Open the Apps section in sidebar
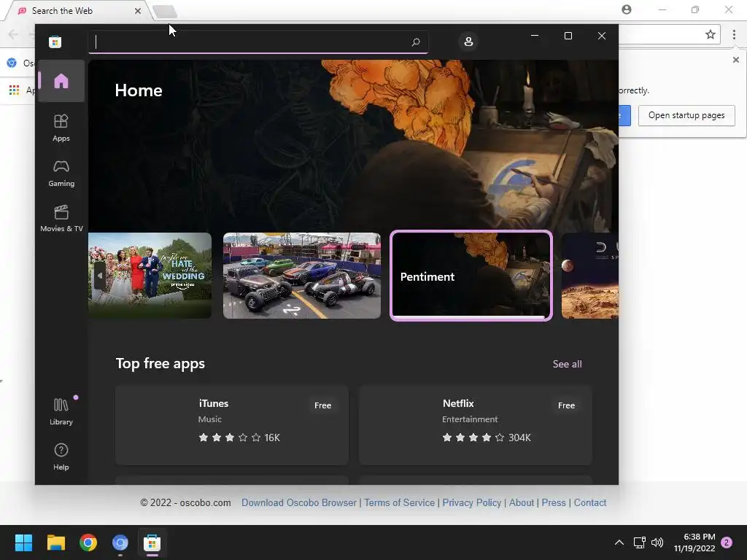 coord(61,128)
